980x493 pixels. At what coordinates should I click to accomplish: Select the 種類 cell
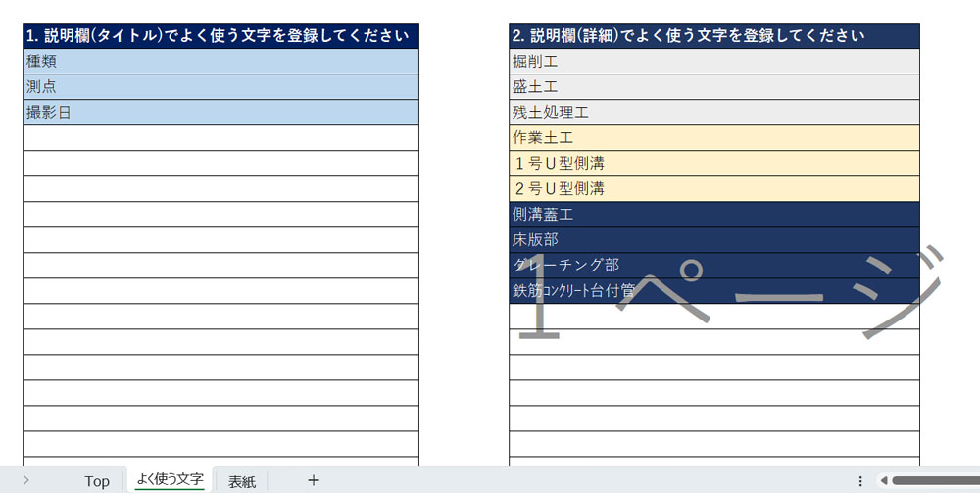point(220,62)
